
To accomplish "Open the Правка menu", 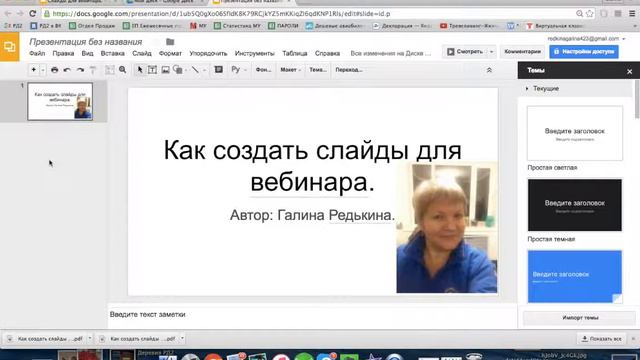I will pos(63,53).
